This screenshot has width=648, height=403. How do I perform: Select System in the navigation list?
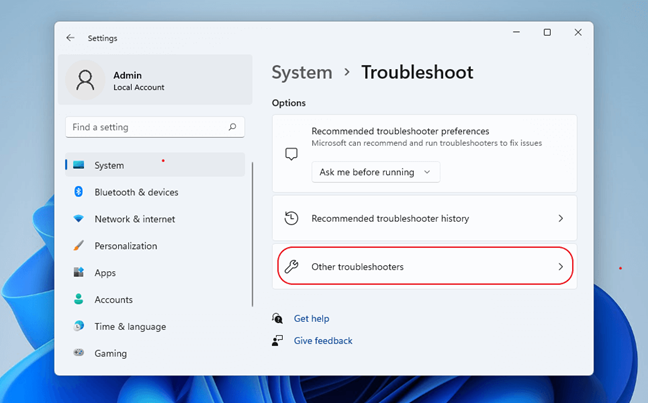coord(109,165)
